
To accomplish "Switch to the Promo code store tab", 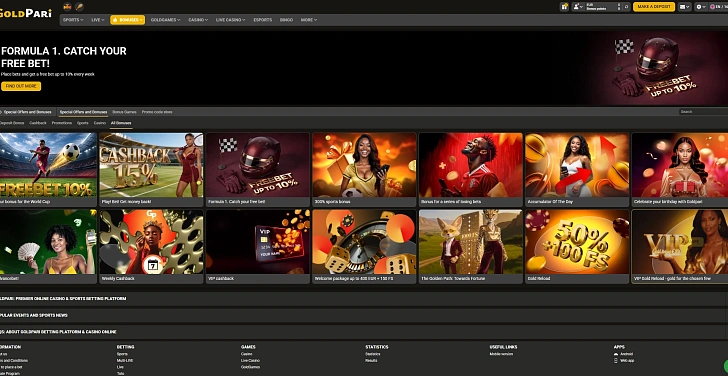I will coord(157,112).
